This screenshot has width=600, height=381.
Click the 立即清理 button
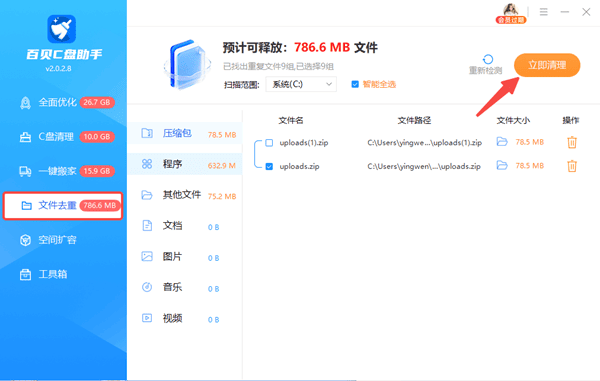(547, 65)
